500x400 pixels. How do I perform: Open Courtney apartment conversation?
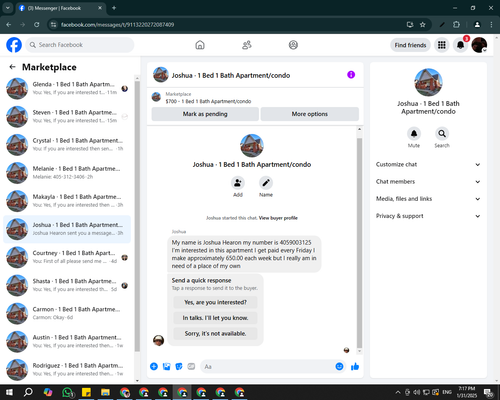coord(67,257)
